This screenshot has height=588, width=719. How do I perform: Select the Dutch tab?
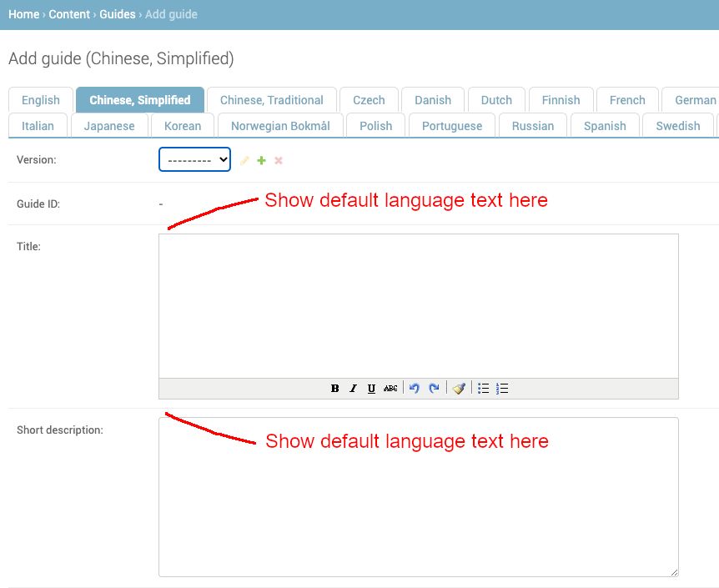(496, 100)
